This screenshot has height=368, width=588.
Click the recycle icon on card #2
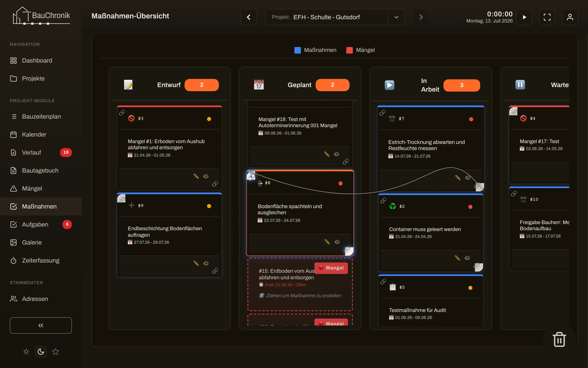tap(393, 206)
